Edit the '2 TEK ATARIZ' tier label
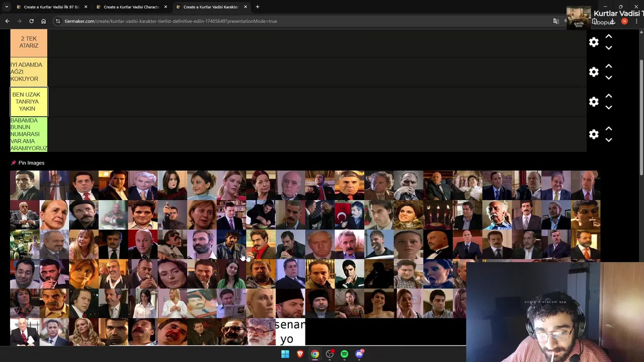The width and height of the screenshot is (644, 362). 29,42
